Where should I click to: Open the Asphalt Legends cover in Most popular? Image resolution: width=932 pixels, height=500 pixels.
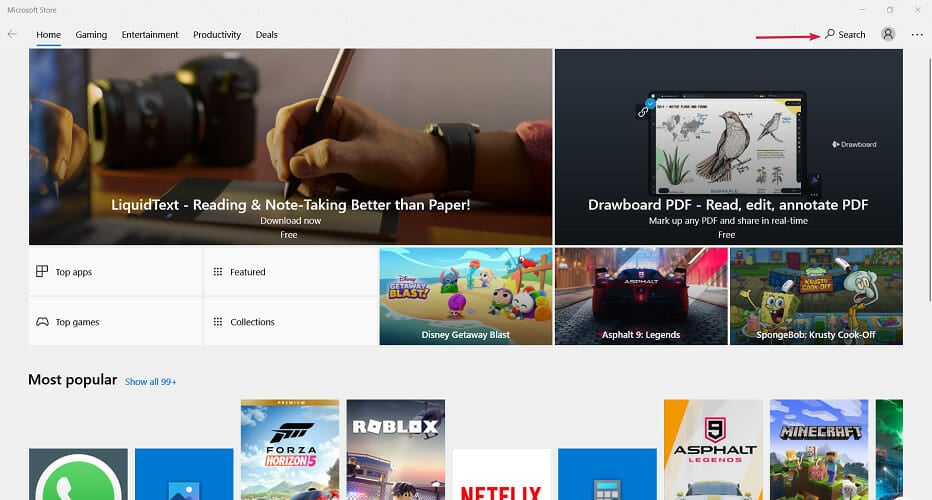(713, 449)
